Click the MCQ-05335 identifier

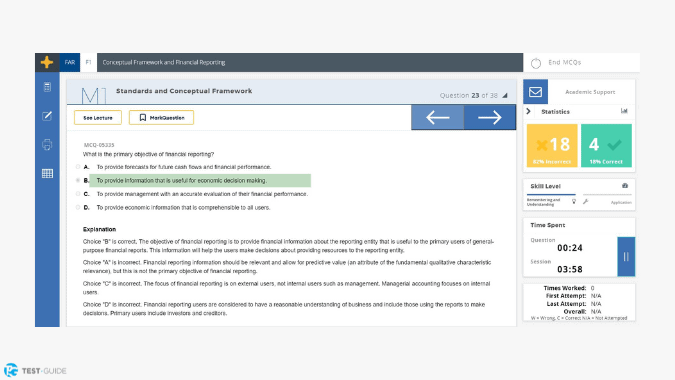click(x=99, y=145)
